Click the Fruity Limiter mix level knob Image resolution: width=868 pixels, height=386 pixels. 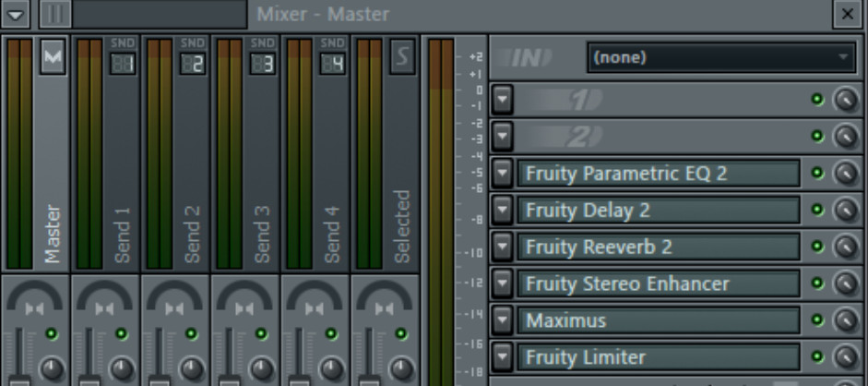[846, 357]
